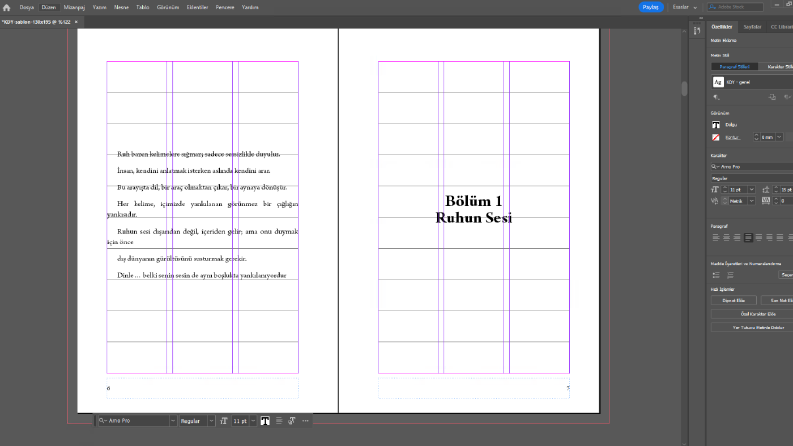Click the leading stepper in Properties panel

pos(776,190)
